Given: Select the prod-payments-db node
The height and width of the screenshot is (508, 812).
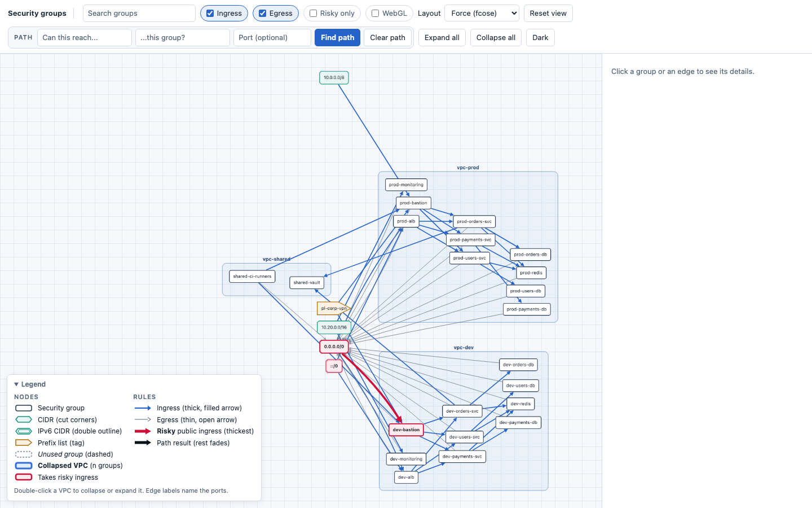Looking at the screenshot, I should pos(527,309).
